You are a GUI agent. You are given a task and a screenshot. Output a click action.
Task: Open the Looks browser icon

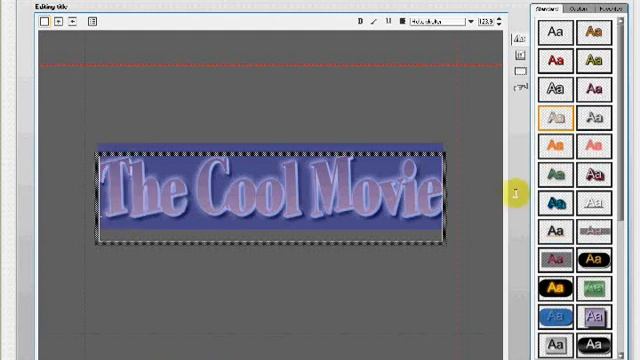(x=519, y=39)
